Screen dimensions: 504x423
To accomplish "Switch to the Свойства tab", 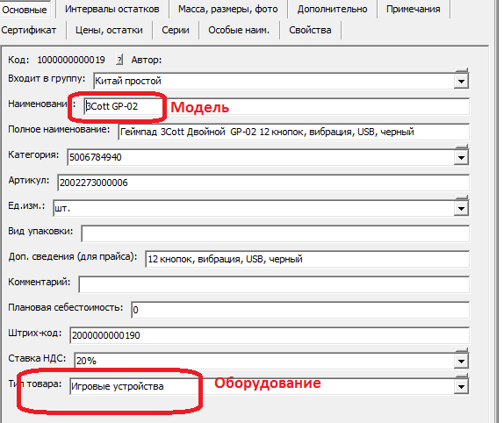I will 310,30.
